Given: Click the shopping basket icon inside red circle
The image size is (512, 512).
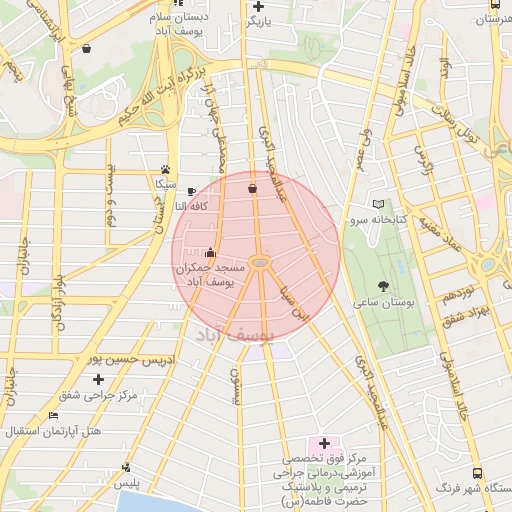Looking at the screenshot, I should [253, 188].
